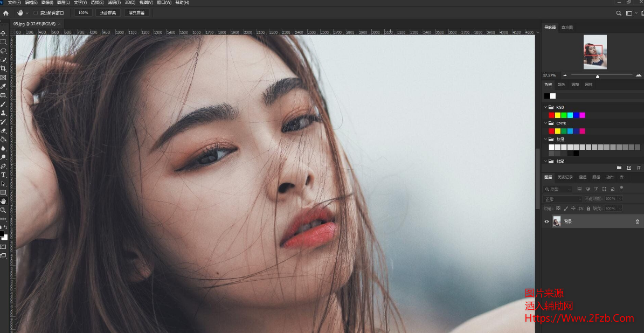Activate the Zoom magnifier tool
This screenshot has height=333, width=644.
[3, 210]
